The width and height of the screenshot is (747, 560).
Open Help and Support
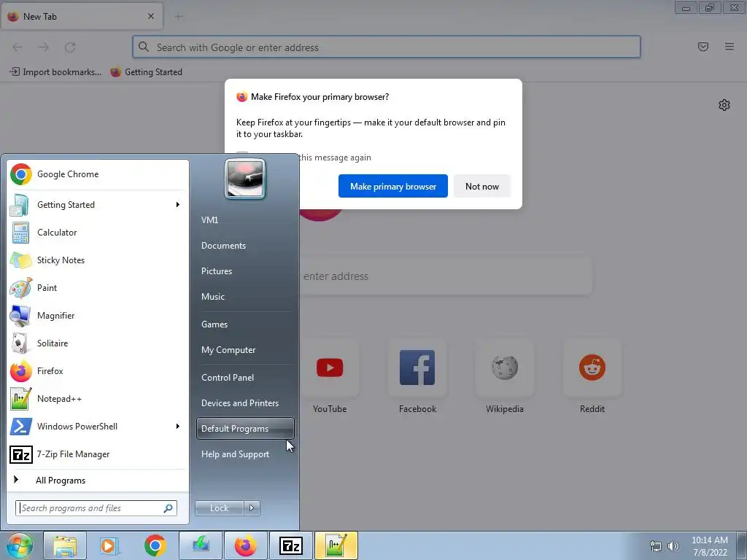(x=245, y=454)
